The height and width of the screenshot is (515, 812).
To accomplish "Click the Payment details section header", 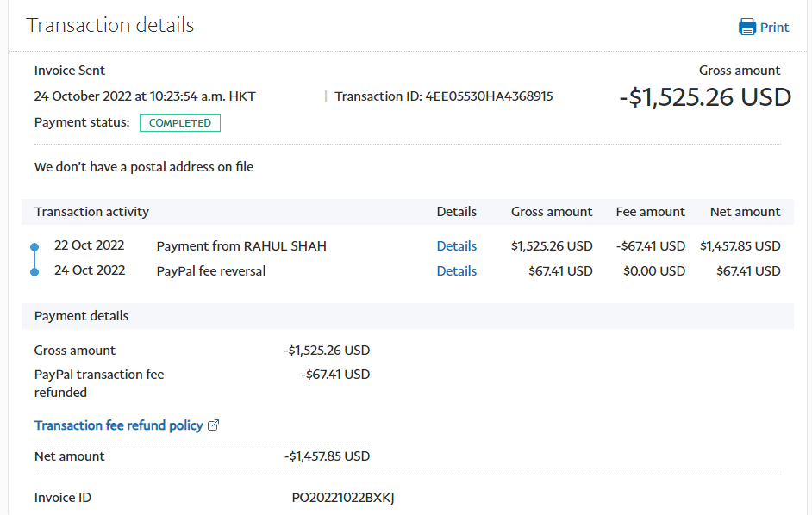I will click(81, 316).
